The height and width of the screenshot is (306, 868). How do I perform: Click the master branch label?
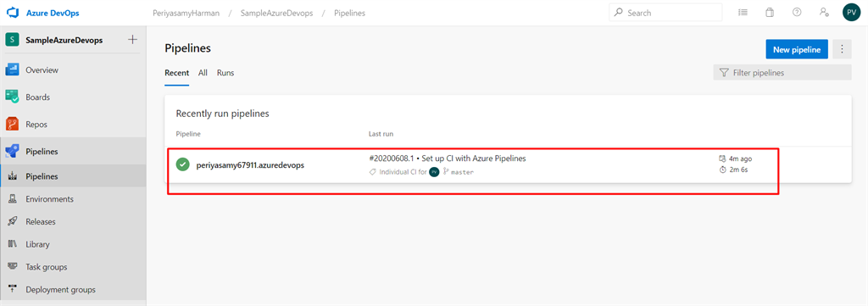point(462,172)
